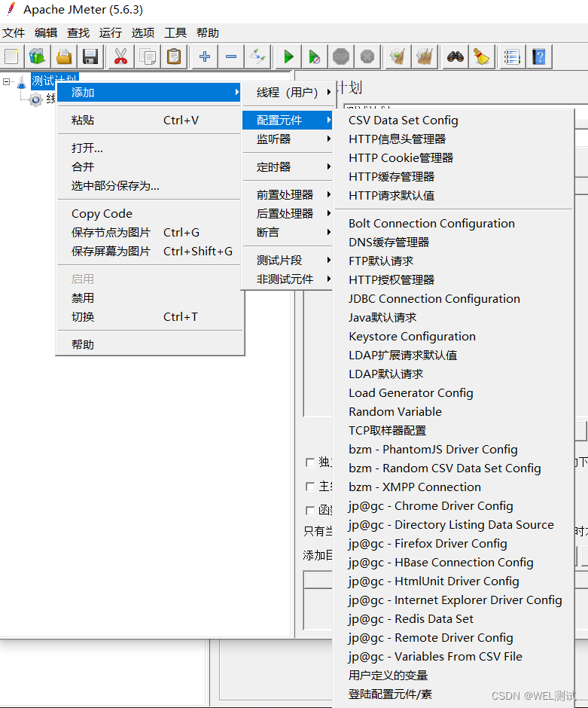The height and width of the screenshot is (708, 588).
Task: Save the test plan with the floppy disk icon
Action: tap(90, 56)
